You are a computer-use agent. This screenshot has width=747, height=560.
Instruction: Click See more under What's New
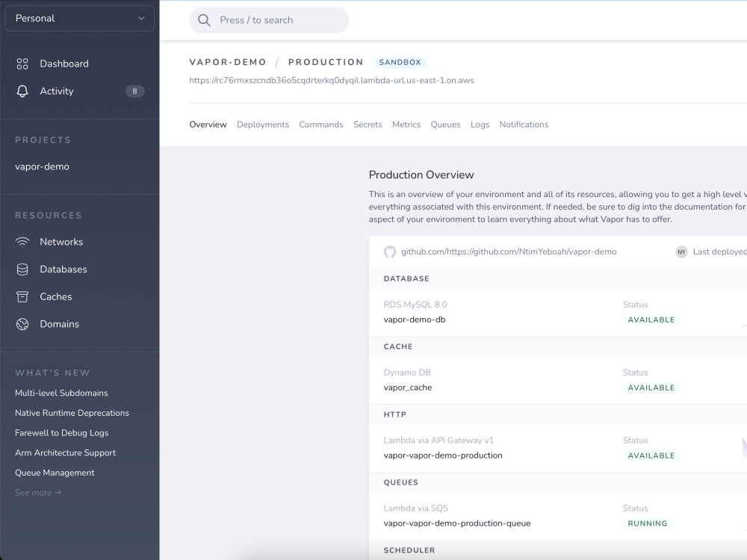pos(37,492)
